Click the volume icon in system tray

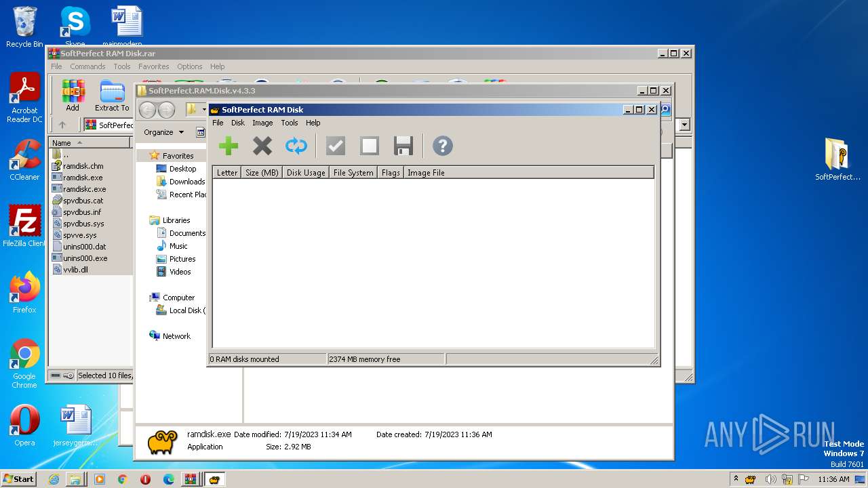pos(770,479)
